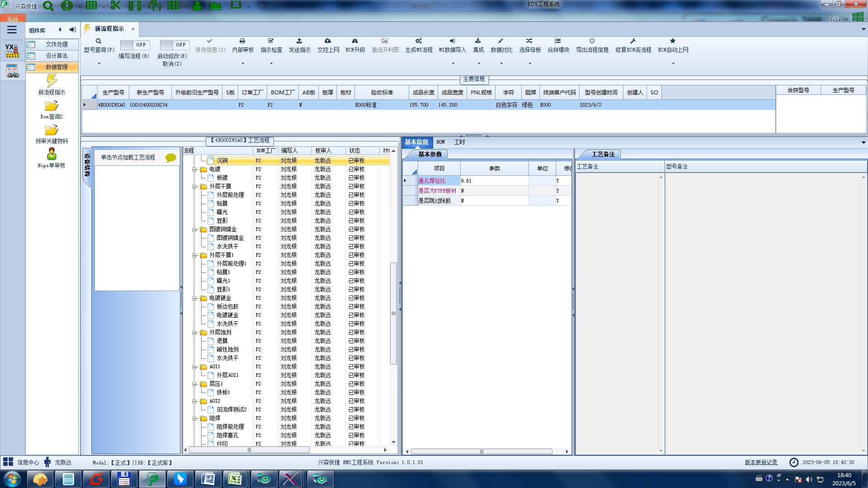Viewport: 868px width, 488px height.
Task: Click the process tree vertical scrollbar
Action: point(393,314)
